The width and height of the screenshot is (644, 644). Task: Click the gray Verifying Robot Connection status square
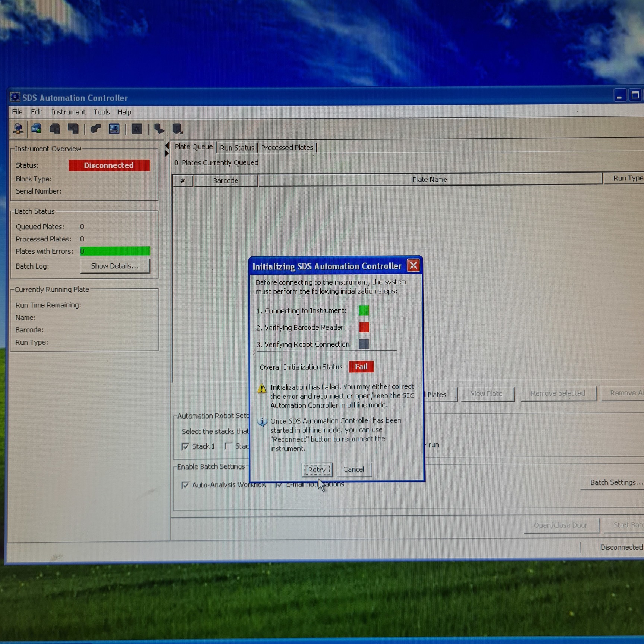coord(364,344)
